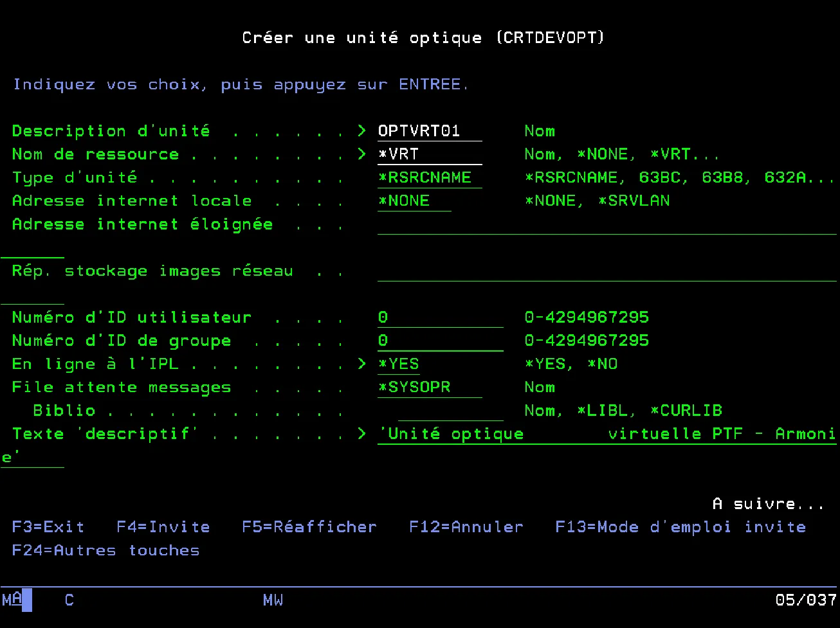Viewport: 840px width, 628px height.
Task: Click the '*NONE, *SRVLAN' choices hint
Action: (x=597, y=201)
